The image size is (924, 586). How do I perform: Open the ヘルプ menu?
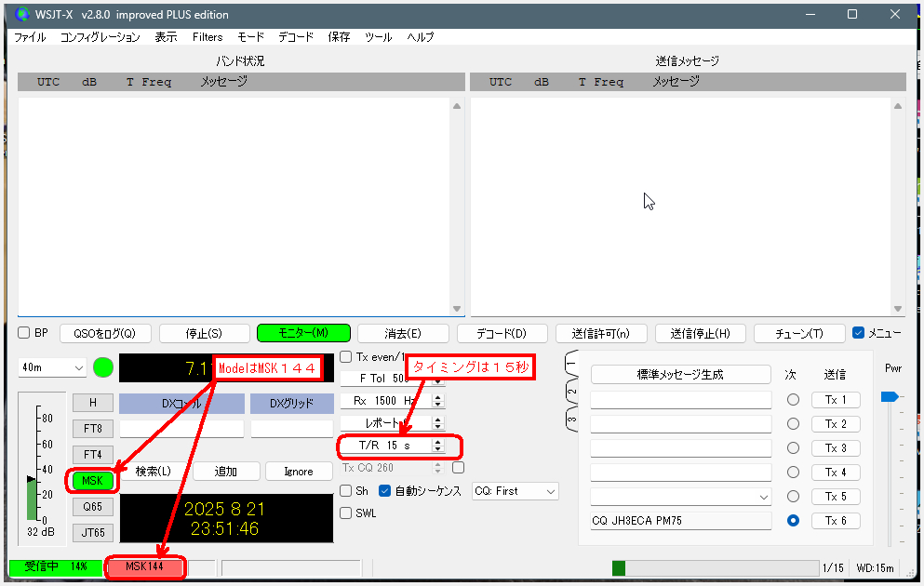tap(421, 37)
